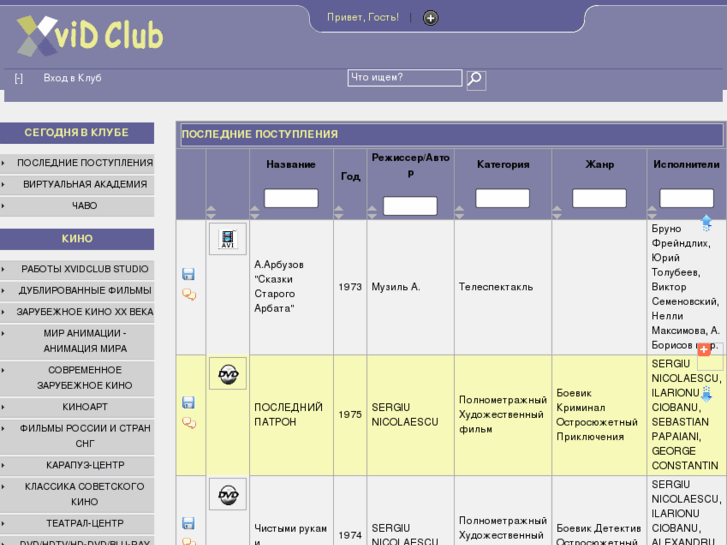Image resolution: width=727 pixels, height=545 pixels.
Task: Click the Исполнители filter input
Action: pos(686,198)
